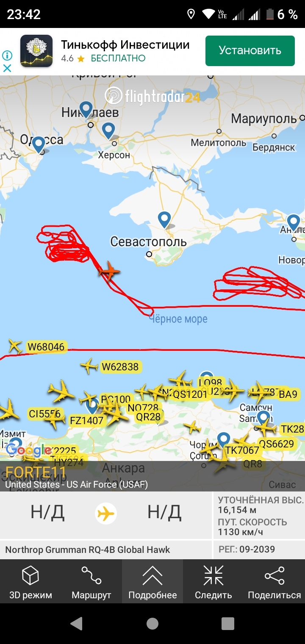Expand the Подробнее details panel
Image resolution: width=305 pixels, height=644 pixels.
point(152,582)
